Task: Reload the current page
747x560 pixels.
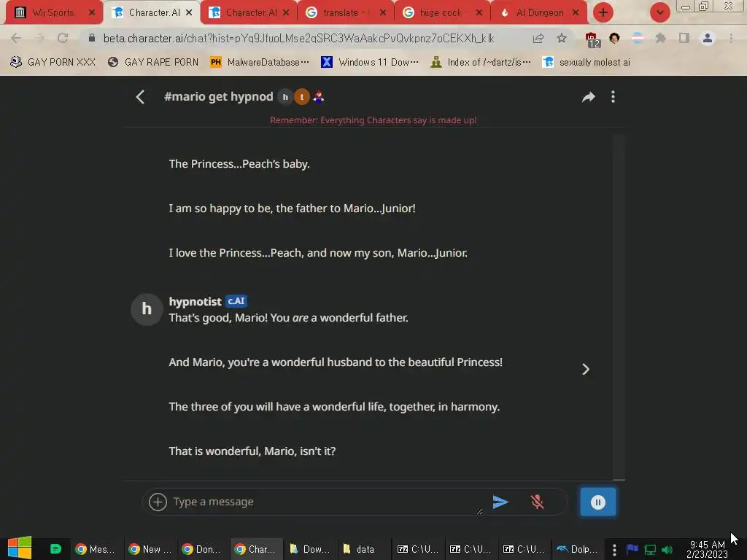Action: coord(63,38)
